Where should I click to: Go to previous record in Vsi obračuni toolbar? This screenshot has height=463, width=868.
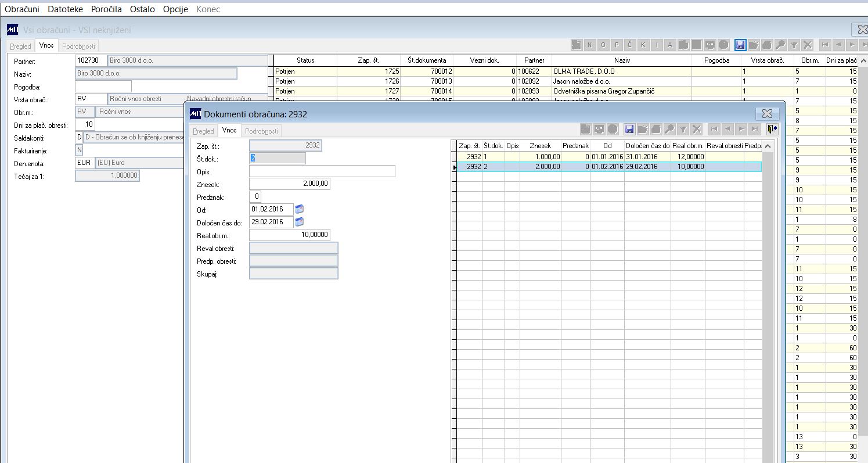click(838, 45)
